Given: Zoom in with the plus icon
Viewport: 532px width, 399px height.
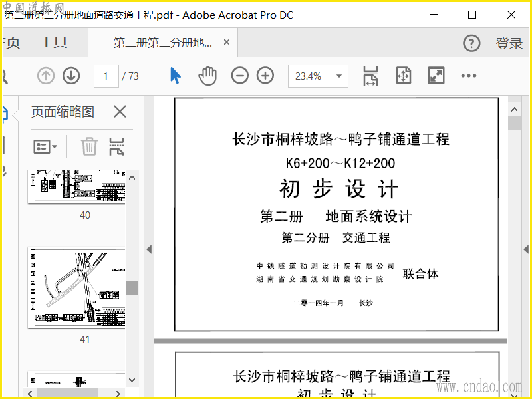Looking at the screenshot, I should (265, 76).
